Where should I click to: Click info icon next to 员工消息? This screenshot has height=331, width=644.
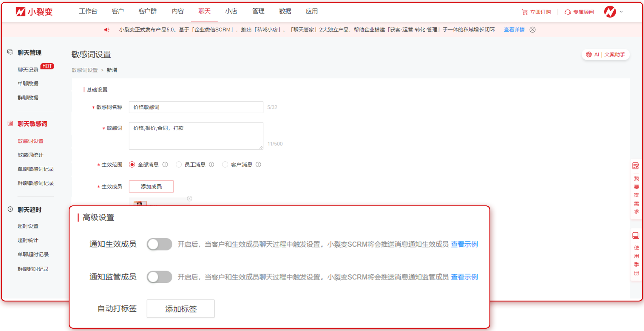211,165
